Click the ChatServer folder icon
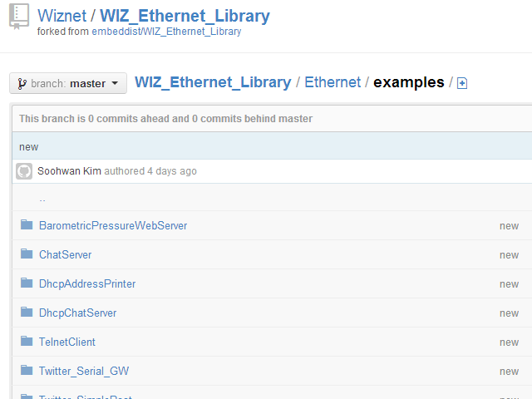 (27, 254)
